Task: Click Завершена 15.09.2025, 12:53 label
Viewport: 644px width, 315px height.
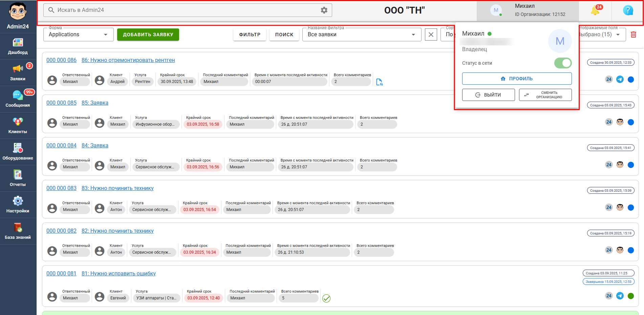Action: click(x=608, y=281)
